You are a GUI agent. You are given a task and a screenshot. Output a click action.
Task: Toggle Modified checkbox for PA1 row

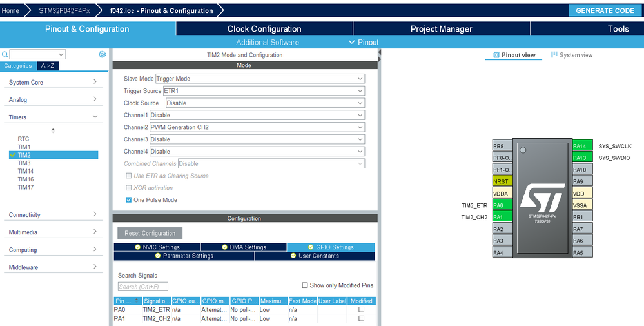pos(362,319)
